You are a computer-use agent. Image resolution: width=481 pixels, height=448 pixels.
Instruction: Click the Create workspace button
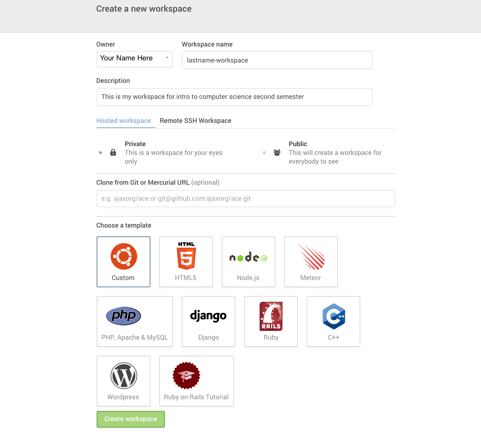point(131,419)
